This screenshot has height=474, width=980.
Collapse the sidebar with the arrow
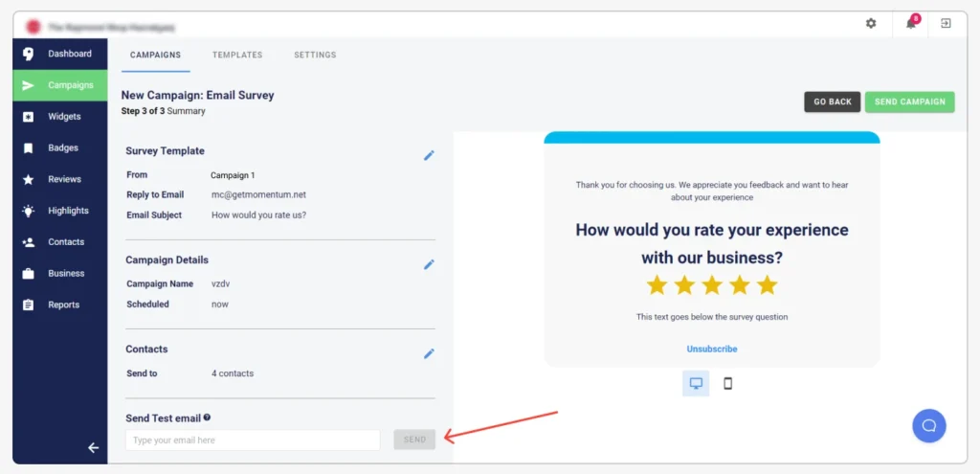coord(93,447)
